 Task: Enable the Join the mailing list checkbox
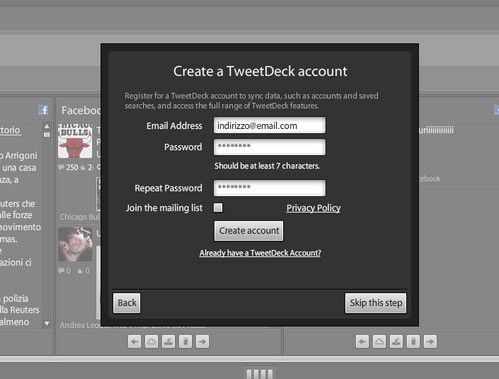coord(218,208)
